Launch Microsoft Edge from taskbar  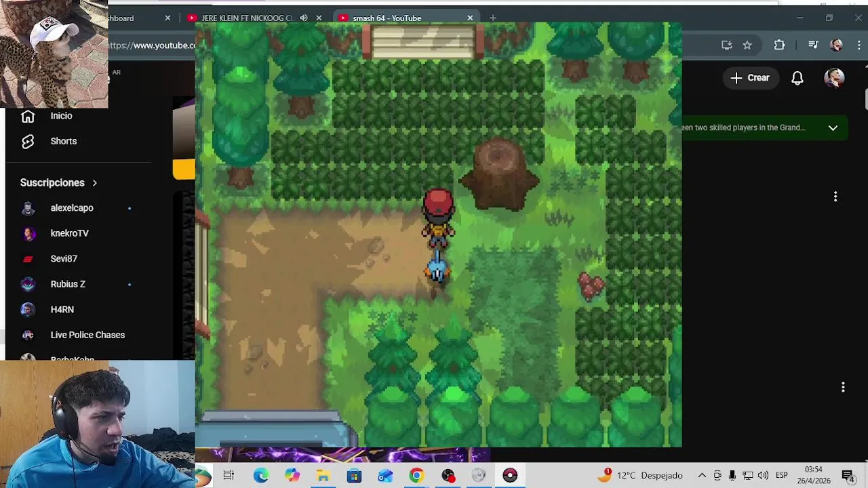[260, 476]
